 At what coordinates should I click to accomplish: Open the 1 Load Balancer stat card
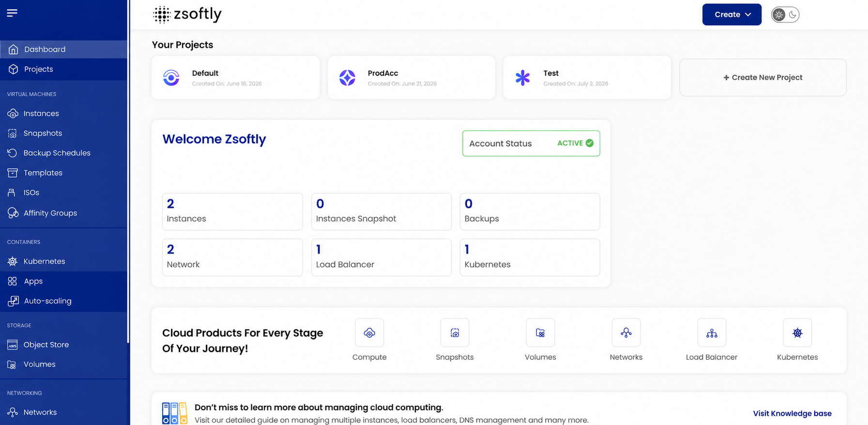coord(381,257)
